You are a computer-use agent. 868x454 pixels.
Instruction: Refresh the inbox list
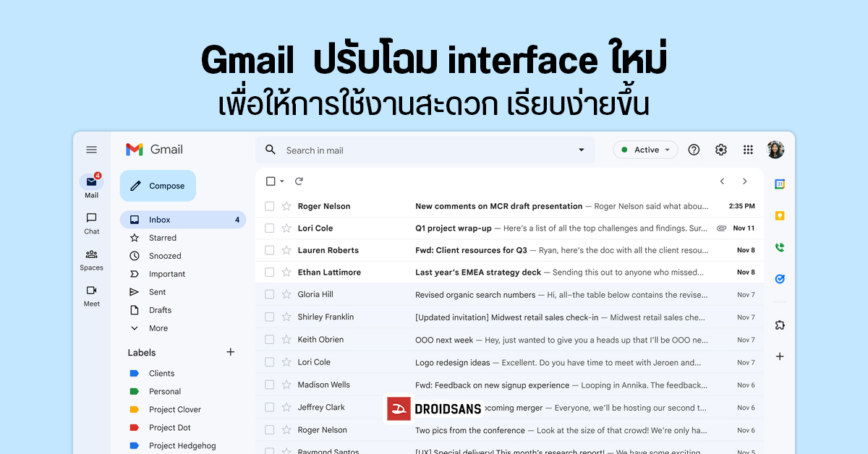coord(299,181)
